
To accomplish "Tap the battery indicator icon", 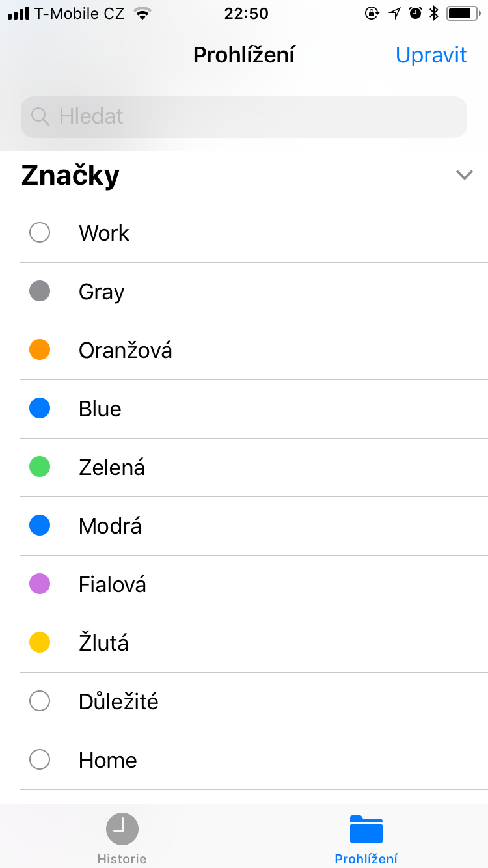I will click(x=463, y=13).
